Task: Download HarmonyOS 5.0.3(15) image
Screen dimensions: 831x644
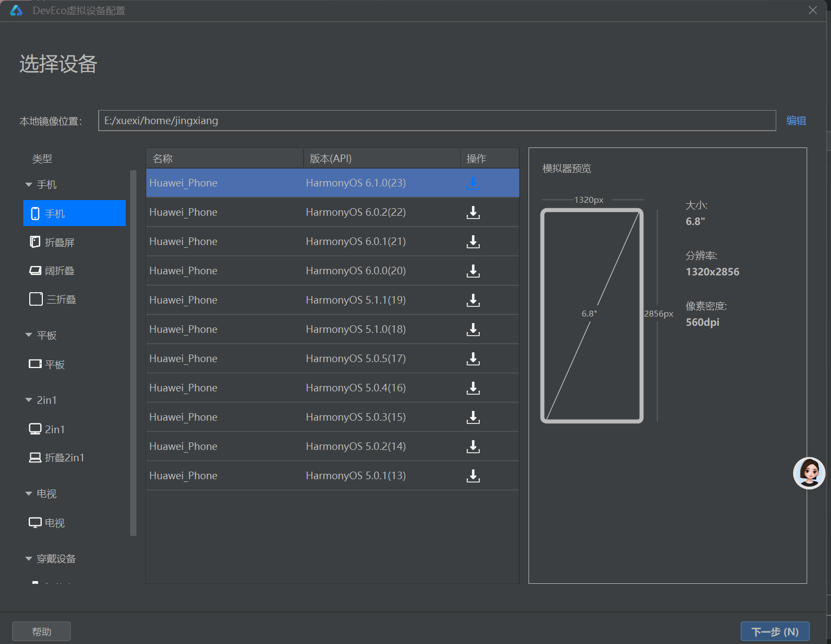Action: (x=473, y=417)
